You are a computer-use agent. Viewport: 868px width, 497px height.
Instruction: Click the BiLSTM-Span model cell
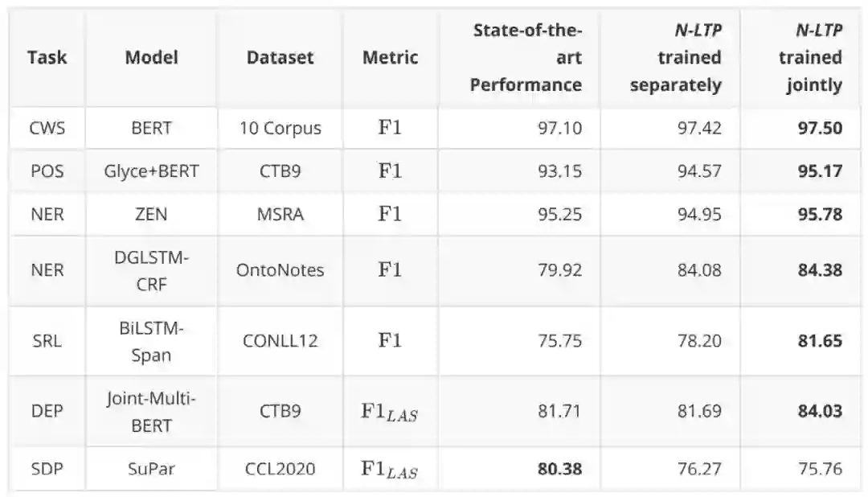[x=151, y=340]
